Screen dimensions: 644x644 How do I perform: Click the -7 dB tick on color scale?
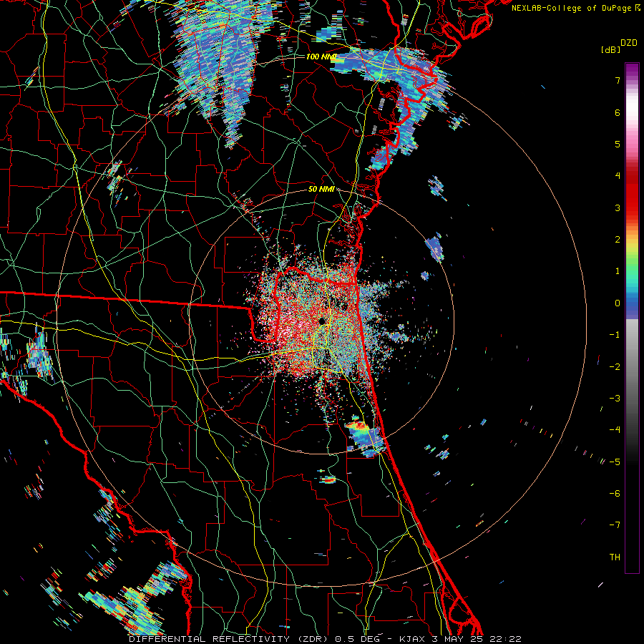[615, 525]
